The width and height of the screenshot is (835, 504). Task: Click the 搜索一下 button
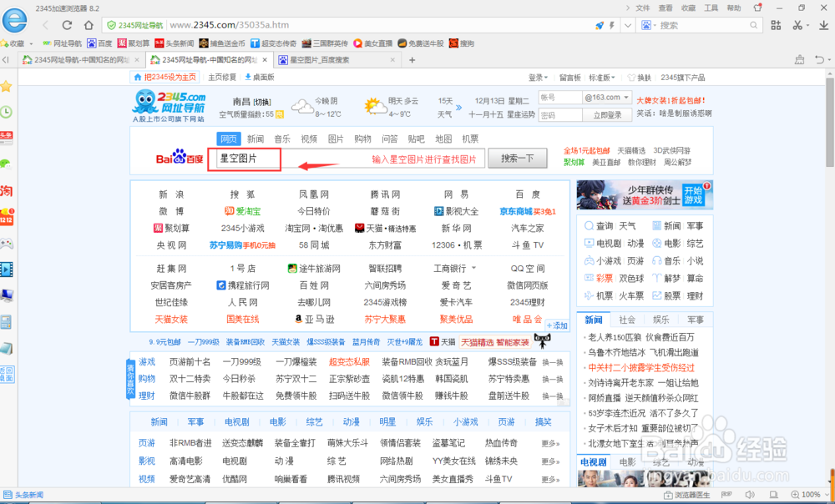click(517, 158)
